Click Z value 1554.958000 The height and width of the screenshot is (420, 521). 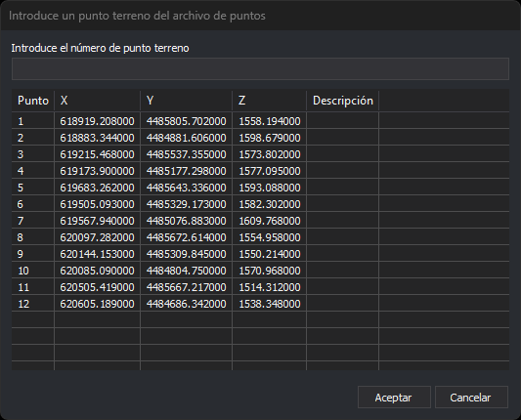coord(270,237)
